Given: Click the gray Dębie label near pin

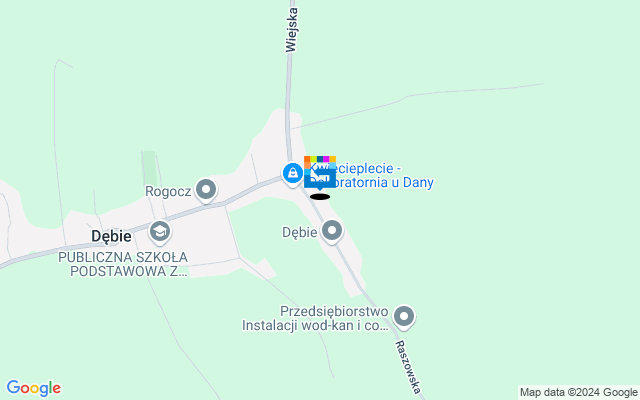Looking at the screenshot, I should pos(300,232).
